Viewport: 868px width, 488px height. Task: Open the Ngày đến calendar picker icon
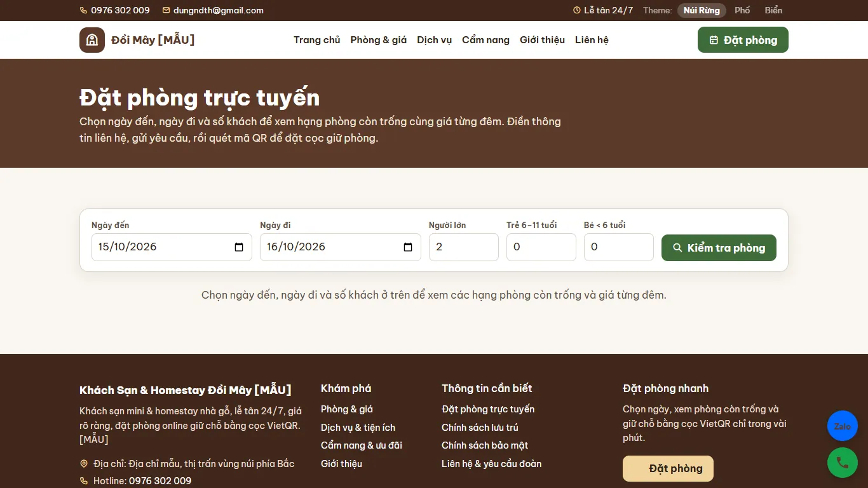click(239, 247)
